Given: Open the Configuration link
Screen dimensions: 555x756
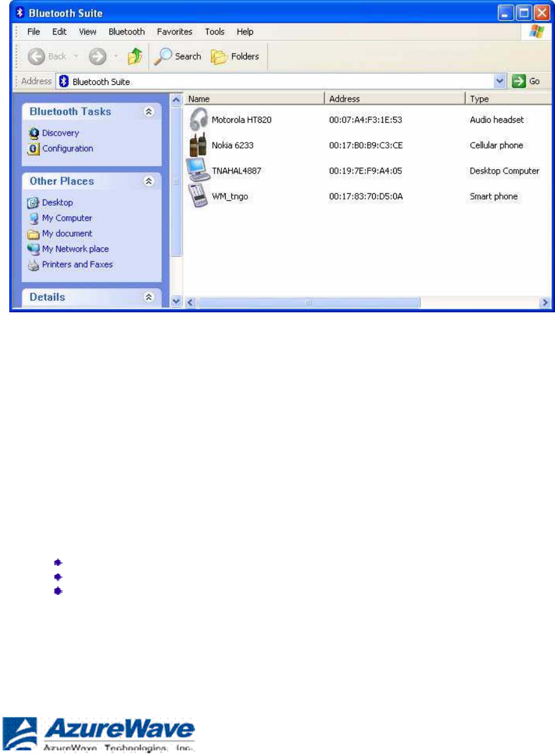Looking at the screenshot, I should pos(68,149).
